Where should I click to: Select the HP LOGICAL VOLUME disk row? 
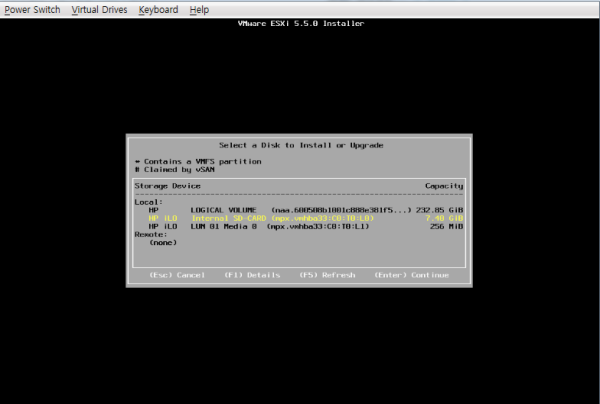tap(299, 210)
